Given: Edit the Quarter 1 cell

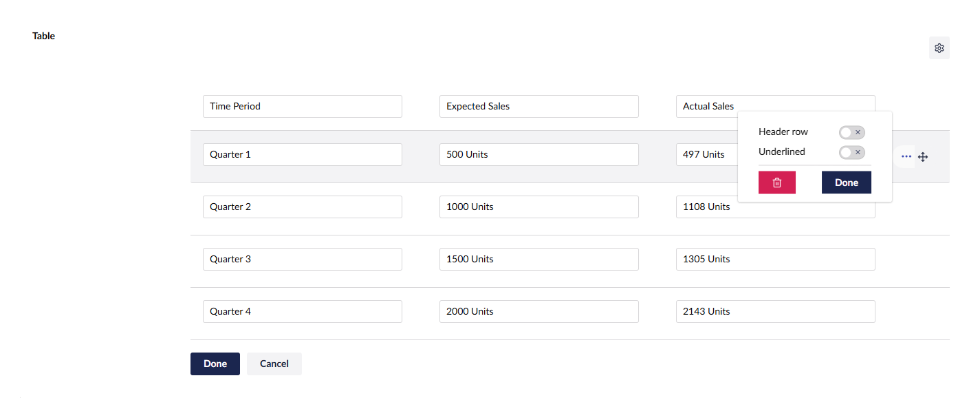Looking at the screenshot, I should point(302,154).
